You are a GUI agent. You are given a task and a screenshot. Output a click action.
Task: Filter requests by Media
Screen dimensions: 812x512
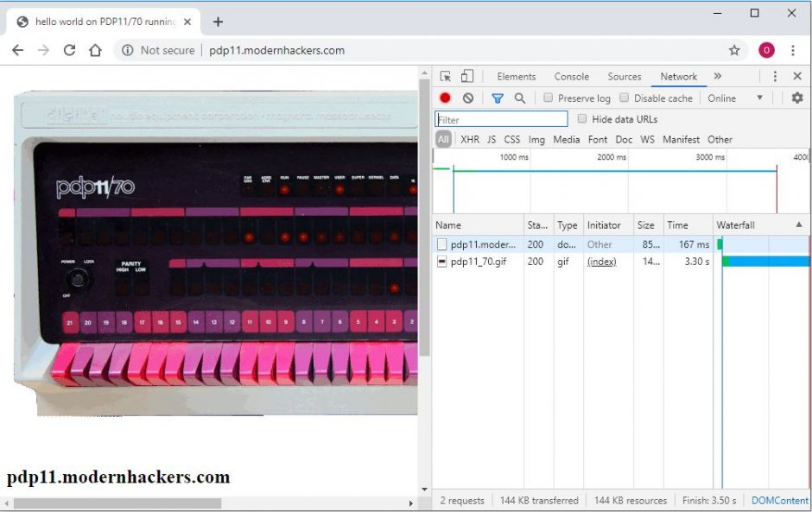(566, 139)
